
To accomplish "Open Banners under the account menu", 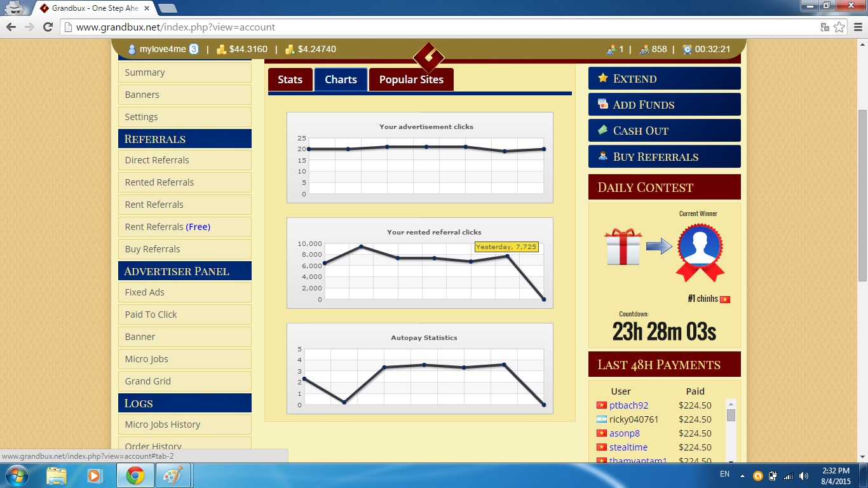I will point(185,95).
